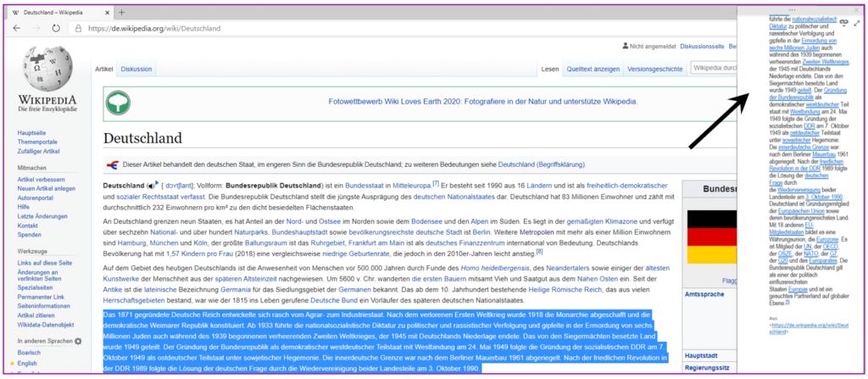Click the Wikipedia globe logo
Screen dimensions: 868x379
coord(47,75)
